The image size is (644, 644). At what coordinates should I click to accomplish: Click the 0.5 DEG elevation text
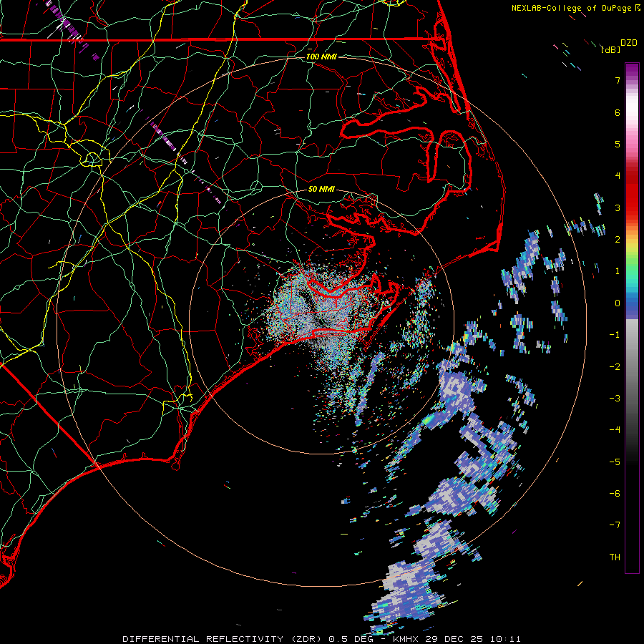[x=351, y=639]
